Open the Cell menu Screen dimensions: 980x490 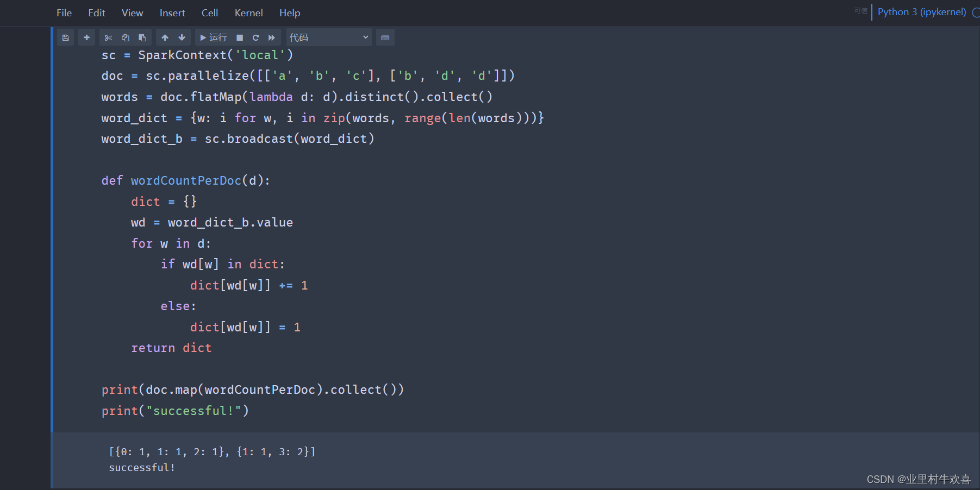click(210, 13)
